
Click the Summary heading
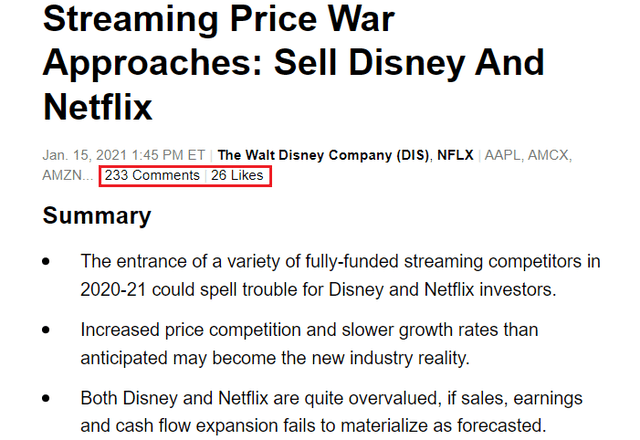click(97, 215)
